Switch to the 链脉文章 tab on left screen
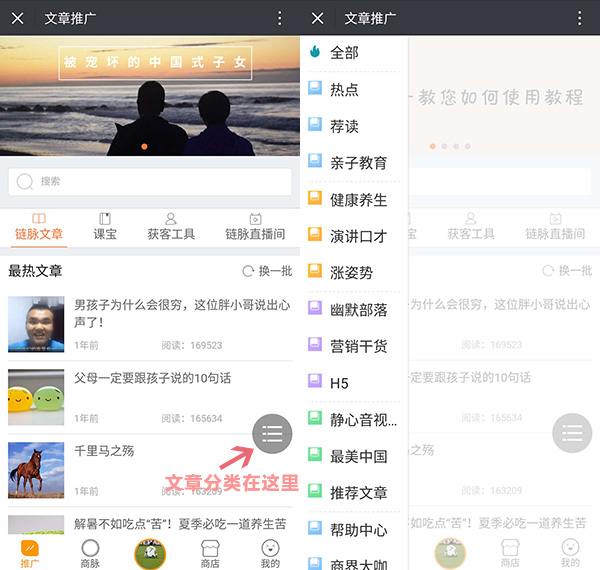This screenshot has width=600, height=570. click(39, 227)
